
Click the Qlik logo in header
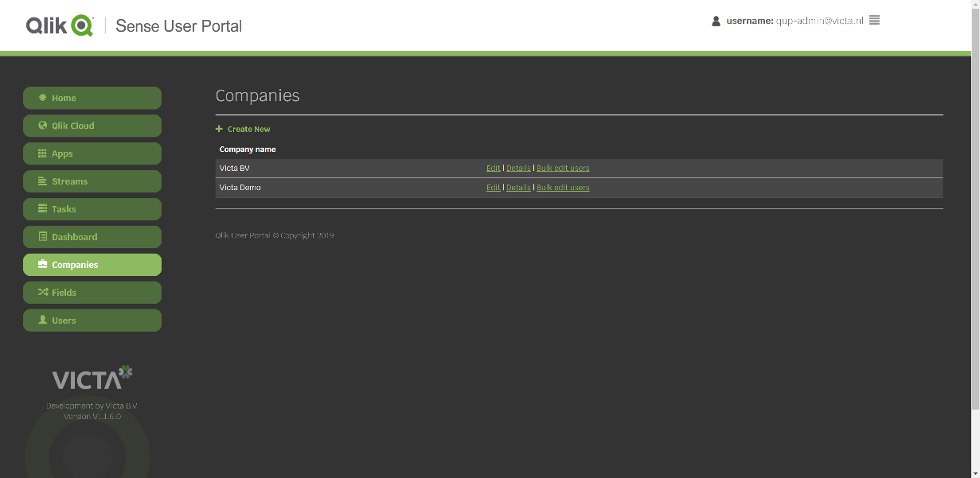click(60, 25)
